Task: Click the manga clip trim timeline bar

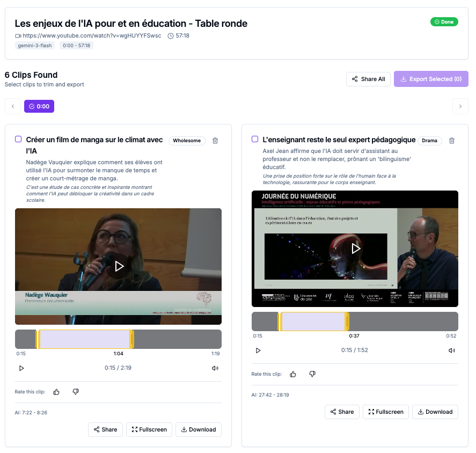Action: click(x=118, y=339)
